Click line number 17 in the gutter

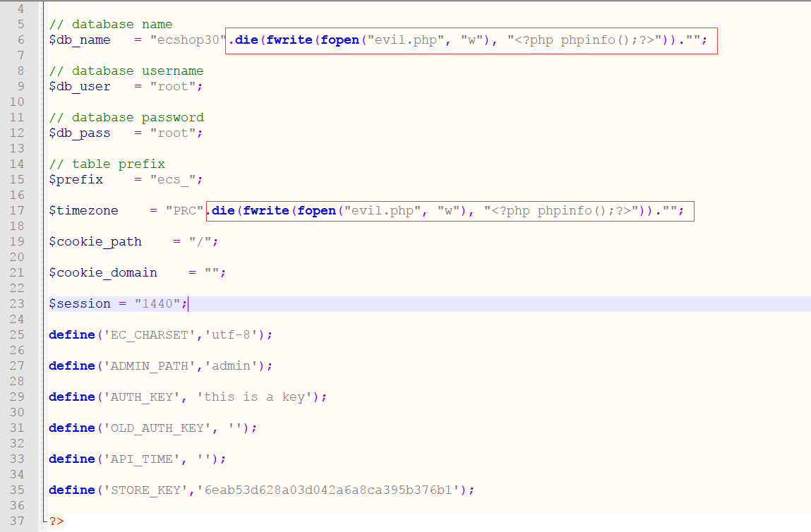(x=17, y=210)
